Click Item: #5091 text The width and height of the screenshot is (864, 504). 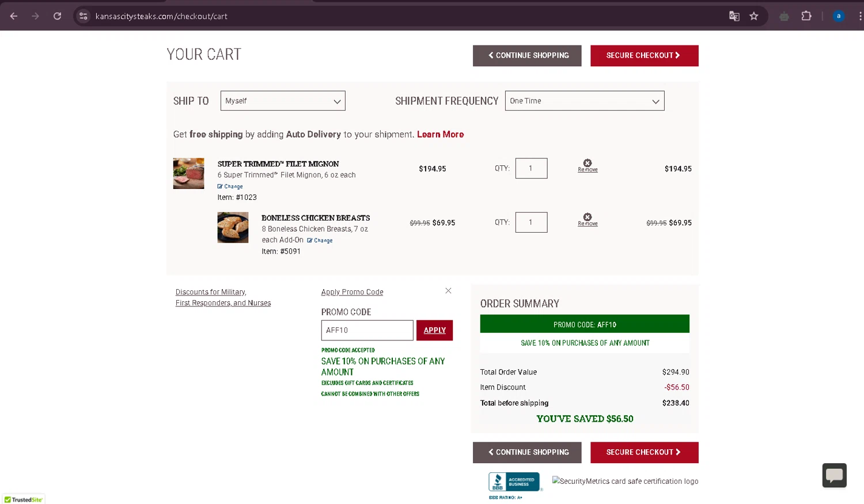click(281, 252)
